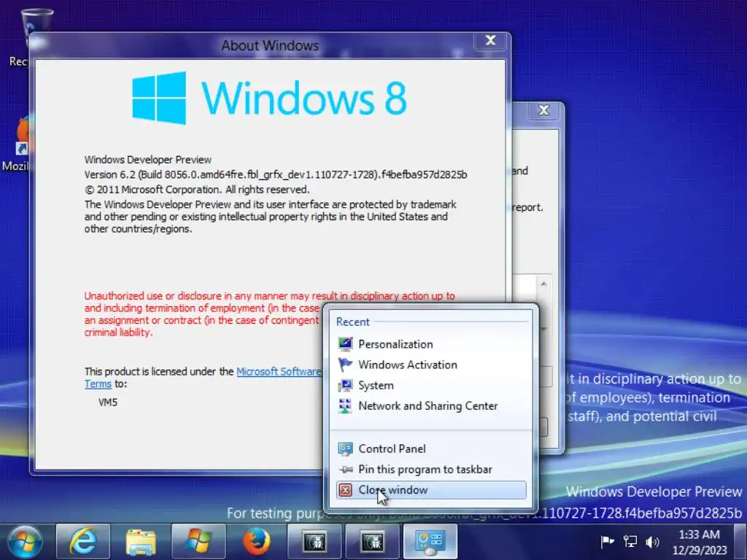Switch to the second bug-icon taskbar window
Screen dimensions: 747x560
pos(372,542)
